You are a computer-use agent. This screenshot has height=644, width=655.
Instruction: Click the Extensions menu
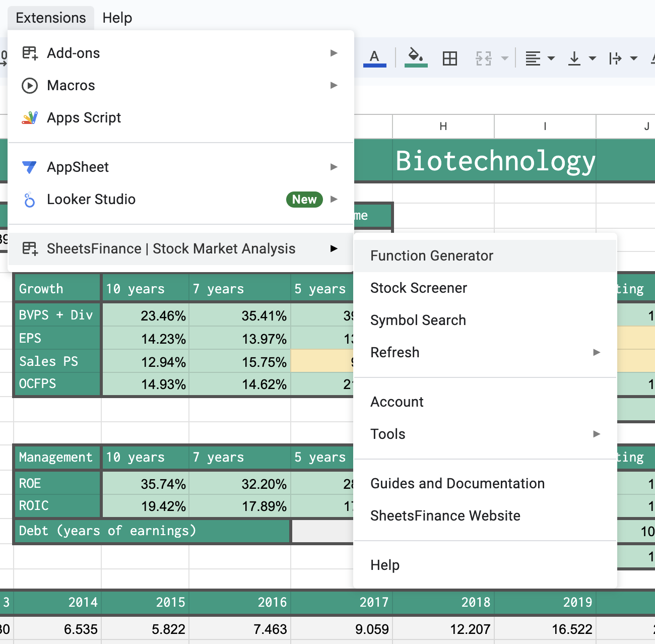pyautogui.click(x=50, y=17)
